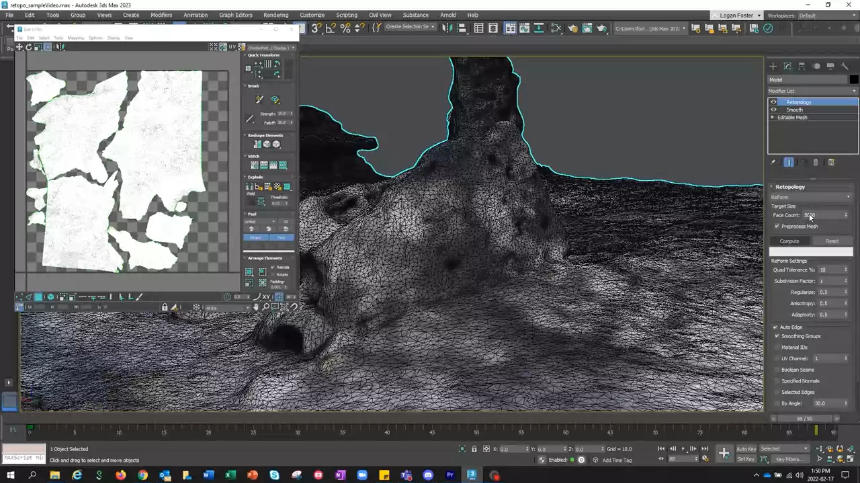Viewport: 860px width, 483px height.
Task: Toggle the Preprocess Mesh checkbox
Action: (x=777, y=226)
